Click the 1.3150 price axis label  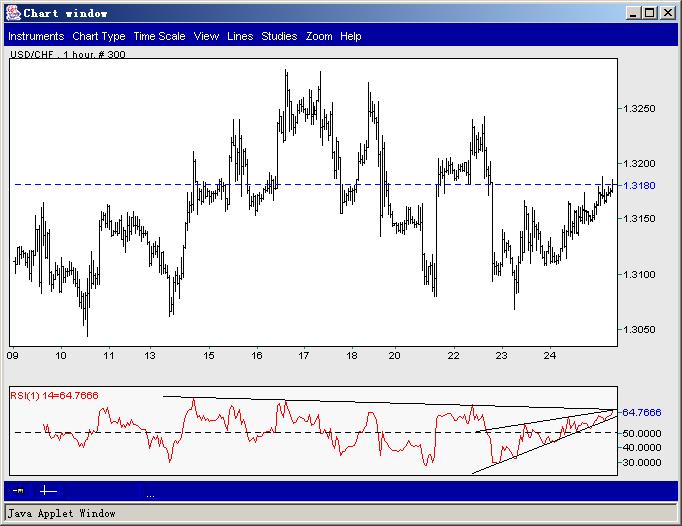click(x=639, y=218)
